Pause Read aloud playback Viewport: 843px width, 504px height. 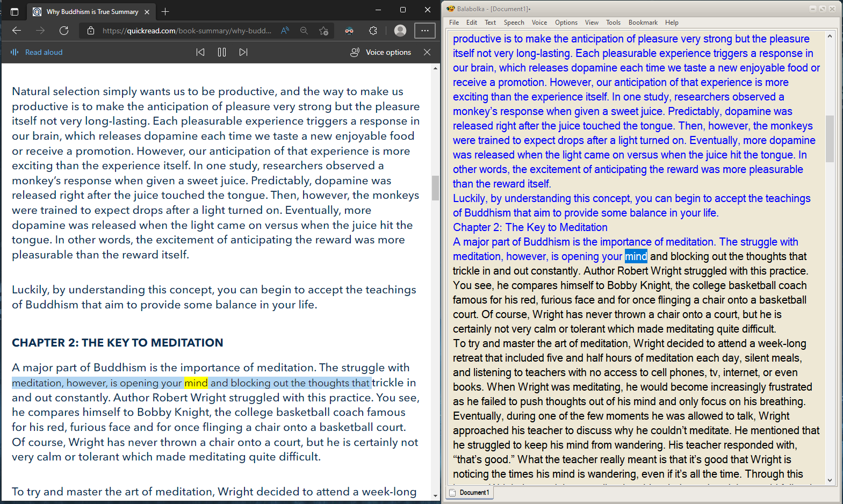(222, 52)
